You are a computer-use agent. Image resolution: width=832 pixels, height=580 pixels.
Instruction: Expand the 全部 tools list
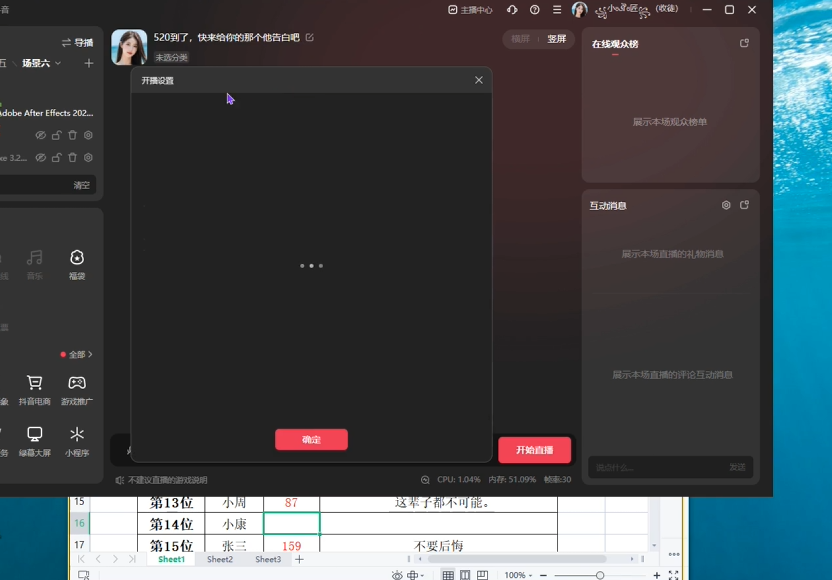click(77, 355)
